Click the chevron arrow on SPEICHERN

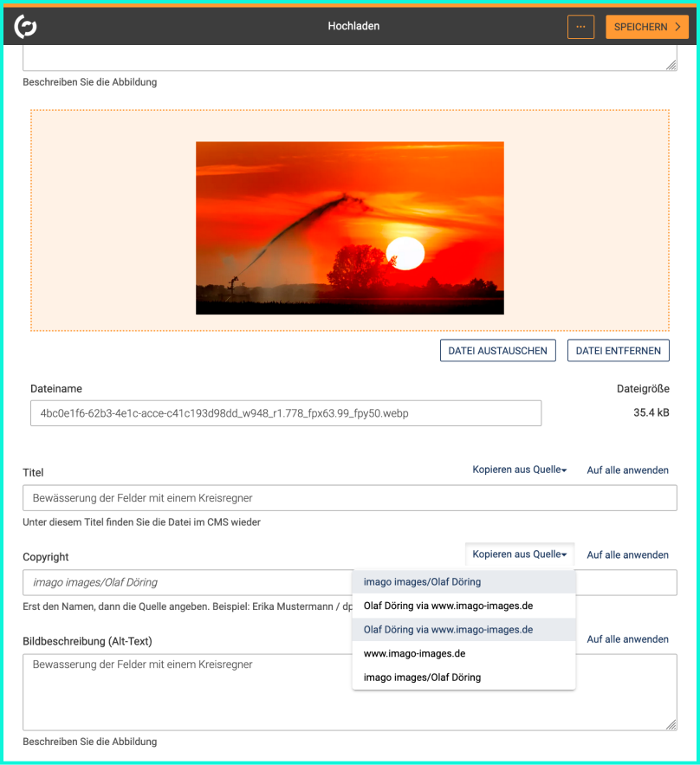pos(677,27)
